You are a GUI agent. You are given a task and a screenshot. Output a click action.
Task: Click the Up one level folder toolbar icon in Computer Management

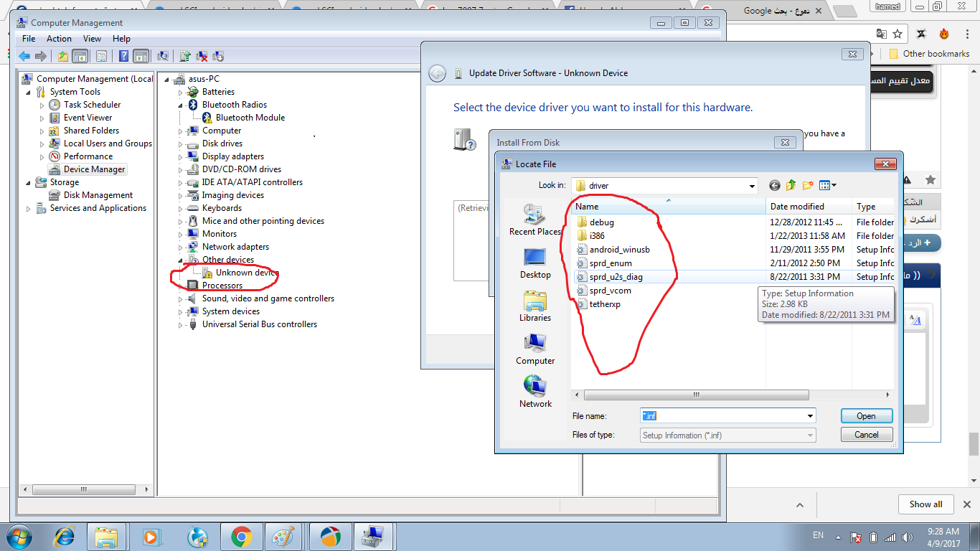[63, 56]
